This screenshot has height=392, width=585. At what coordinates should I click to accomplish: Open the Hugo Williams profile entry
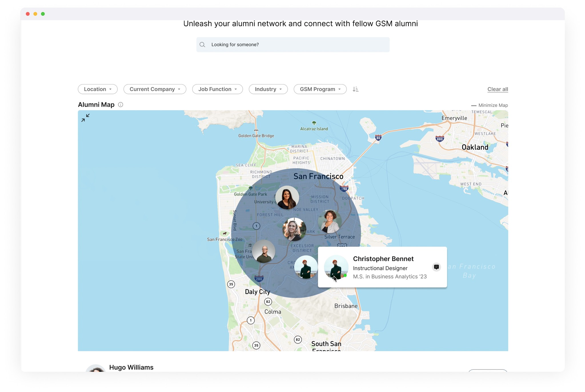[131, 367]
